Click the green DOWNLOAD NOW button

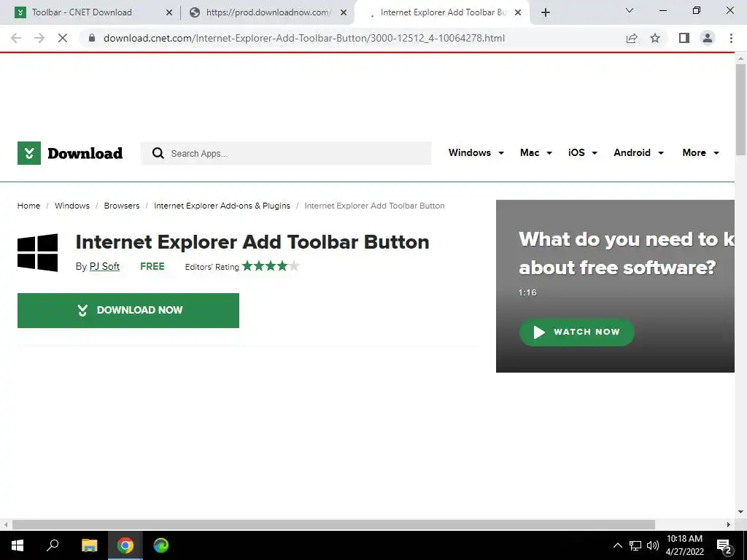(128, 311)
